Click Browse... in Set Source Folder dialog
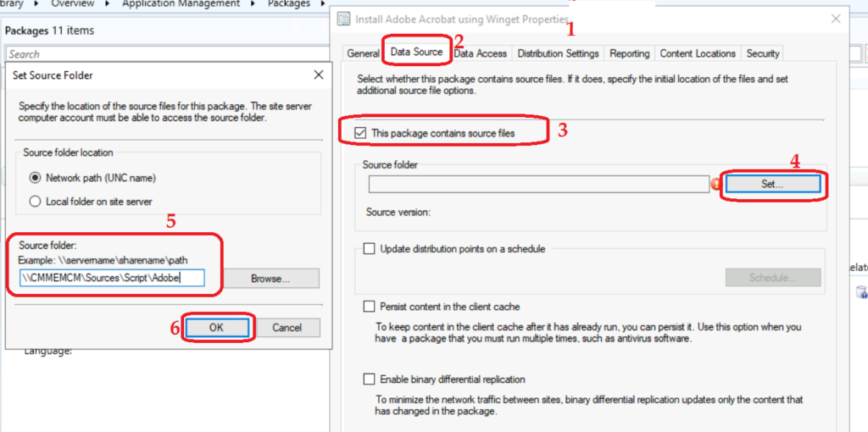 (270, 279)
